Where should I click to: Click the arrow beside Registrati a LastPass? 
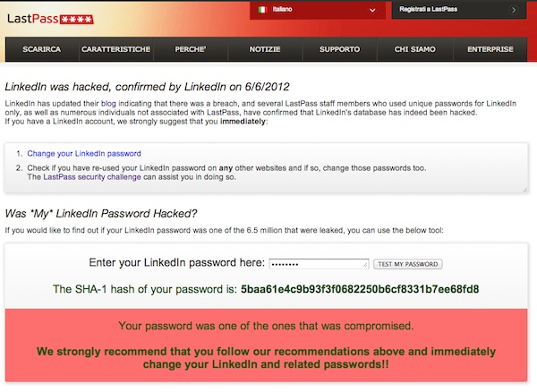514,10
